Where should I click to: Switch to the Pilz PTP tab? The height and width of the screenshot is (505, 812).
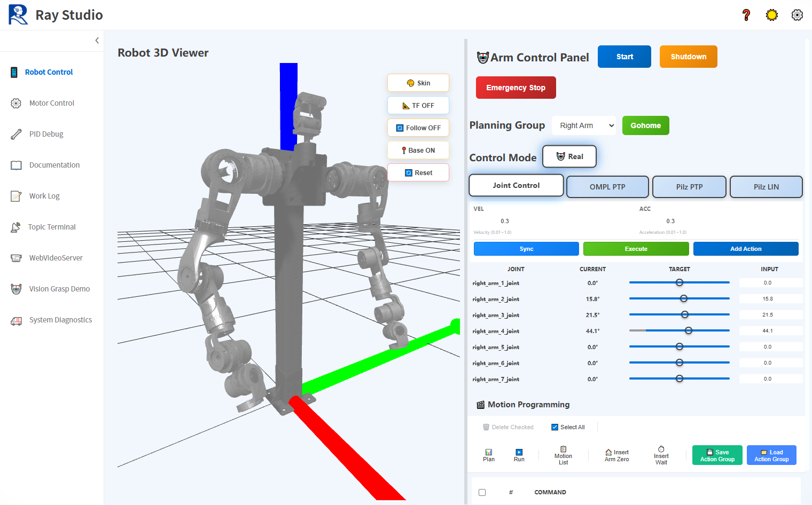pyautogui.click(x=689, y=187)
